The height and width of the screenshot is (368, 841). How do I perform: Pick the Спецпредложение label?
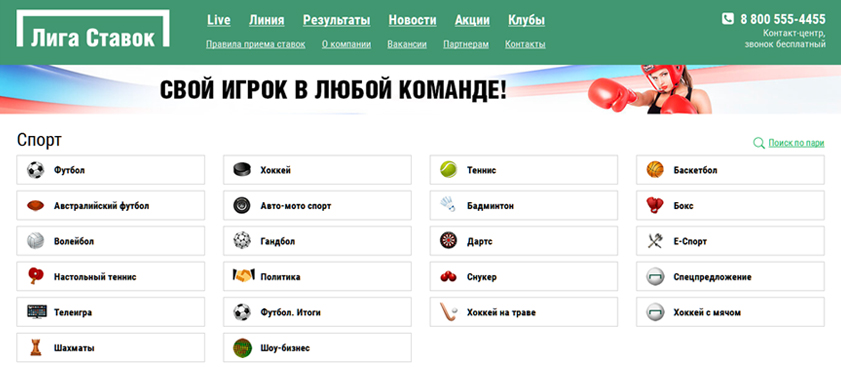(712, 277)
